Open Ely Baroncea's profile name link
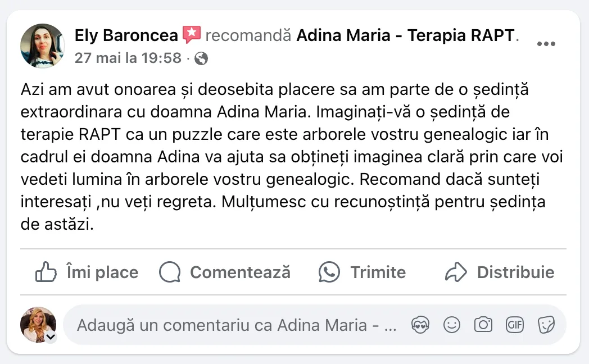The height and width of the screenshot is (364, 589). click(126, 36)
